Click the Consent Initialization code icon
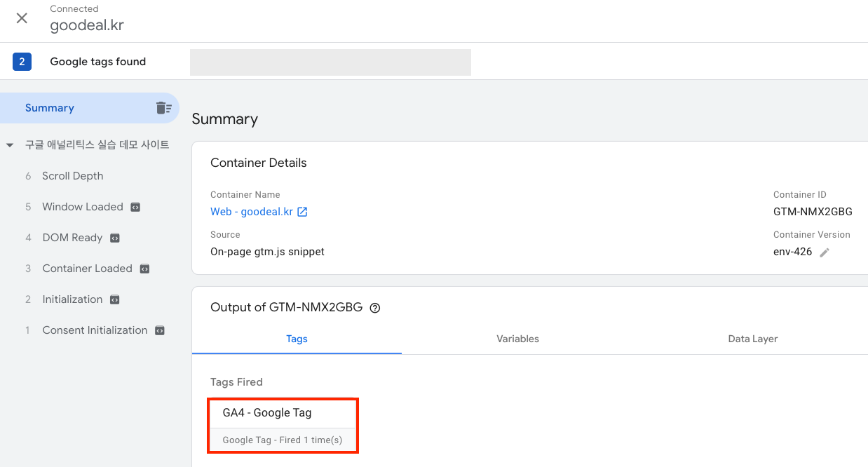Viewport: 868px width, 467px height. [x=160, y=330]
